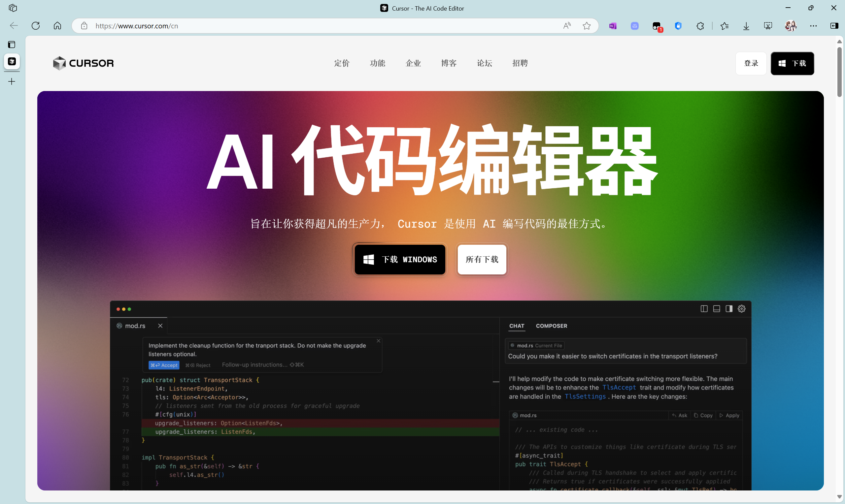Click the TlsAccept code link
Viewport: 845px width, 504px height.
(619, 388)
